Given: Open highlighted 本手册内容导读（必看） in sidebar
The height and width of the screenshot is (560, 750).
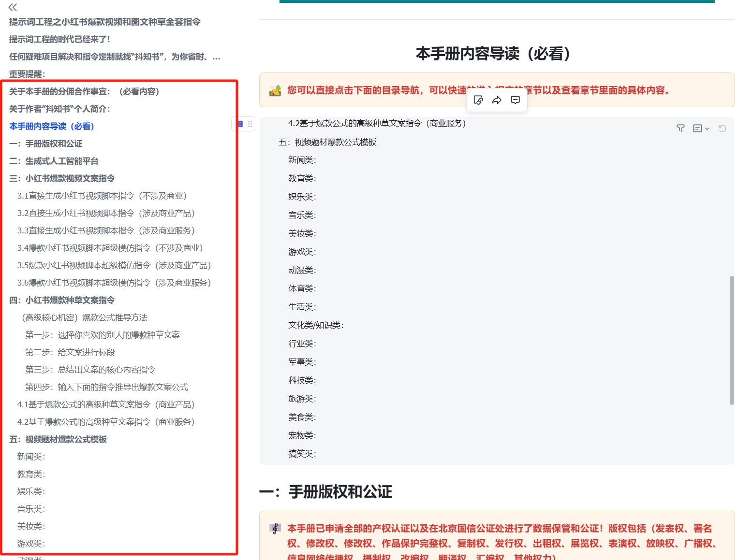Looking at the screenshot, I should (52, 126).
